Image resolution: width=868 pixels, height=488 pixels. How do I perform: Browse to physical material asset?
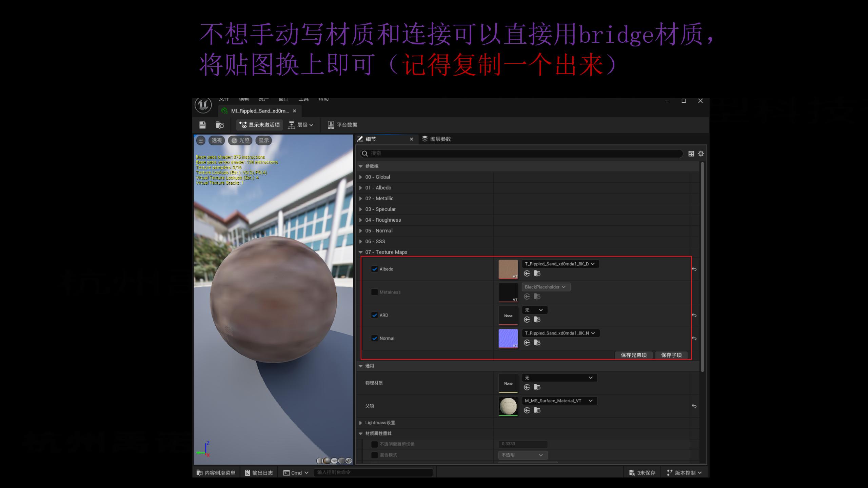[537, 387]
